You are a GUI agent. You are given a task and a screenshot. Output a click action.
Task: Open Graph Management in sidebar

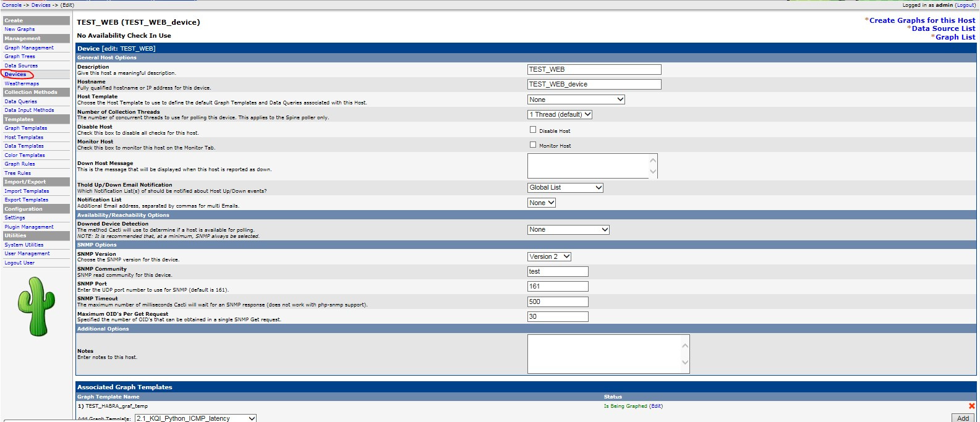pos(29,48)
